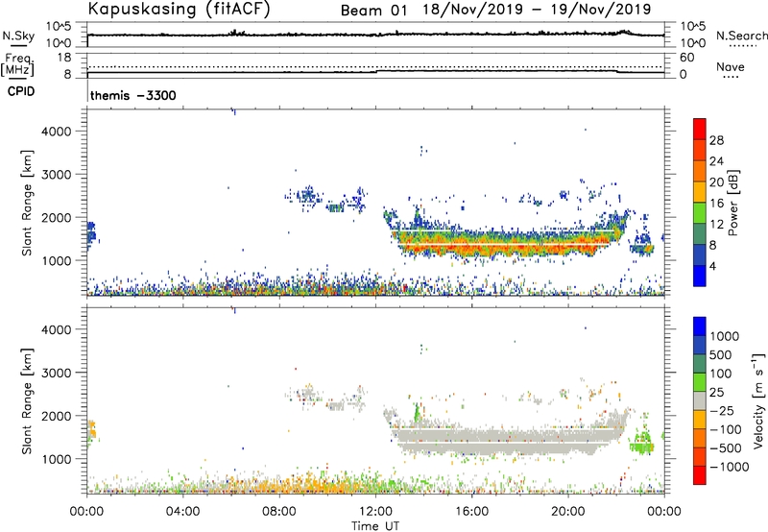The image size is (768, 532).
Task: Select the "themis -3300" CPID text
Action: (x=132, y=95)
